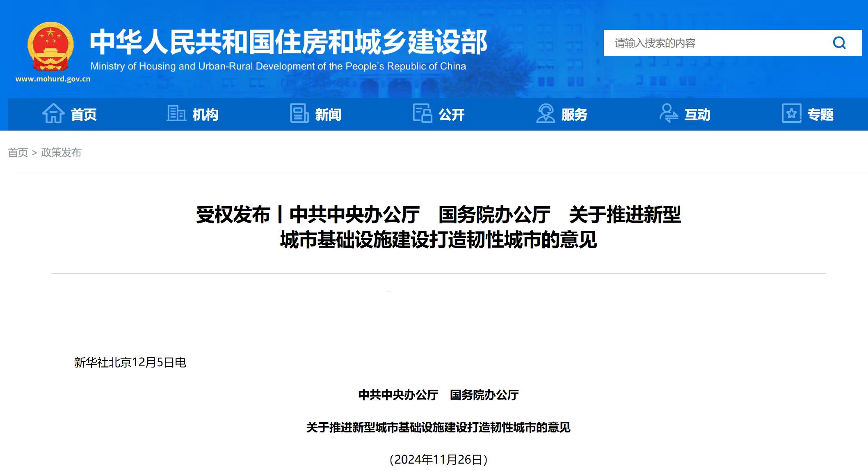The height and width of the screenshot is (471, 868).
Task: Click the star badge icon beside 专题
Action: [x=792, y=113]
